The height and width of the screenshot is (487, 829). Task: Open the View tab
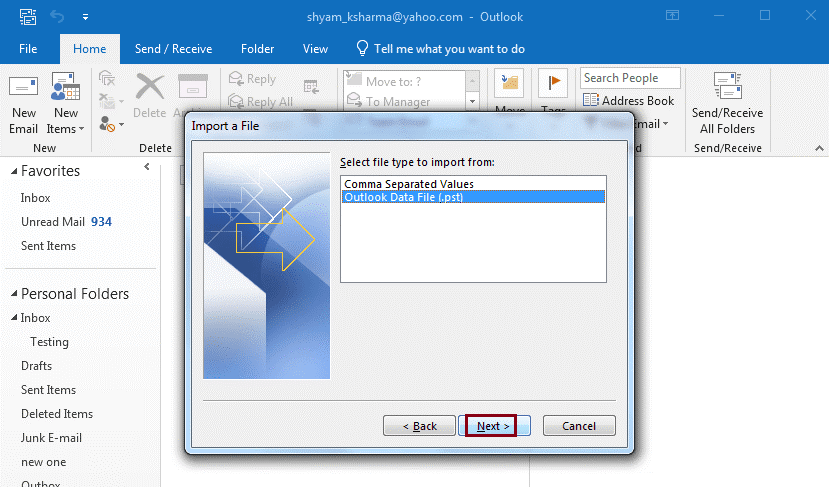[315, 49]
